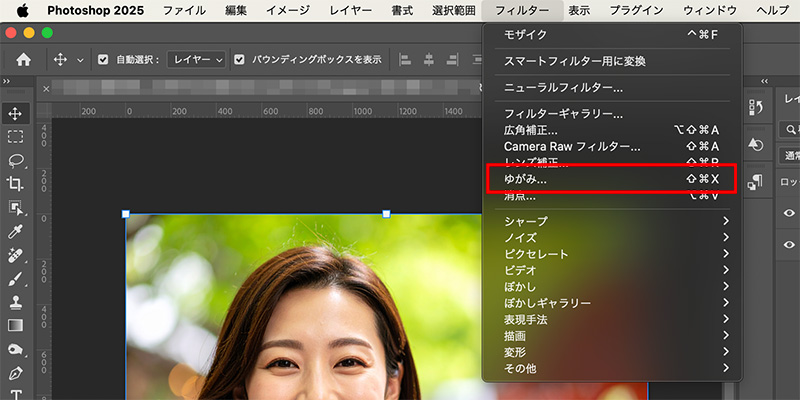Select the Lasso tool

[x=15, y=161]
